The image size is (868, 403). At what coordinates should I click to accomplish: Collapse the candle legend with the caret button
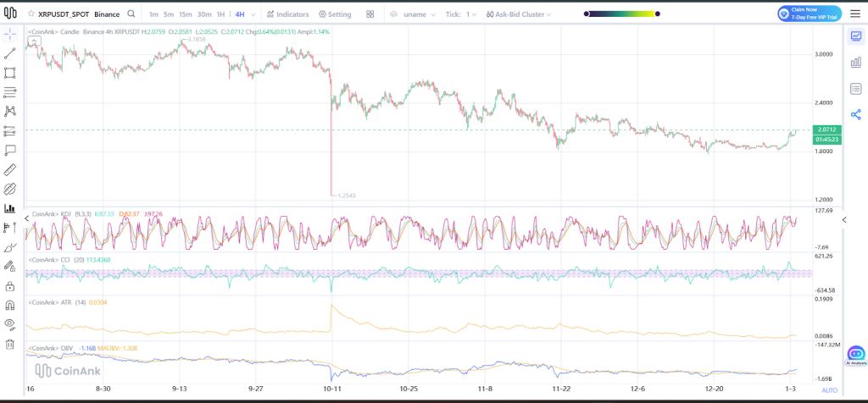tap(34, 41)
